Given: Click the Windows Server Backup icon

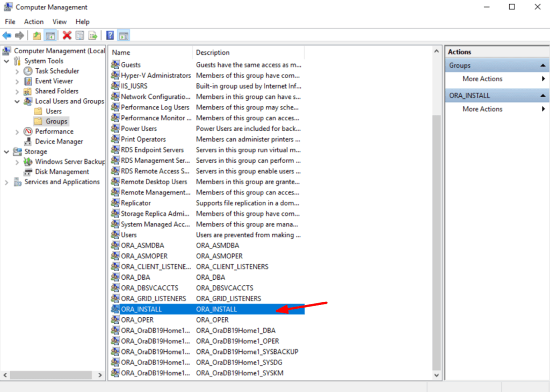Looking at the screenshot, I should (28, 162).
